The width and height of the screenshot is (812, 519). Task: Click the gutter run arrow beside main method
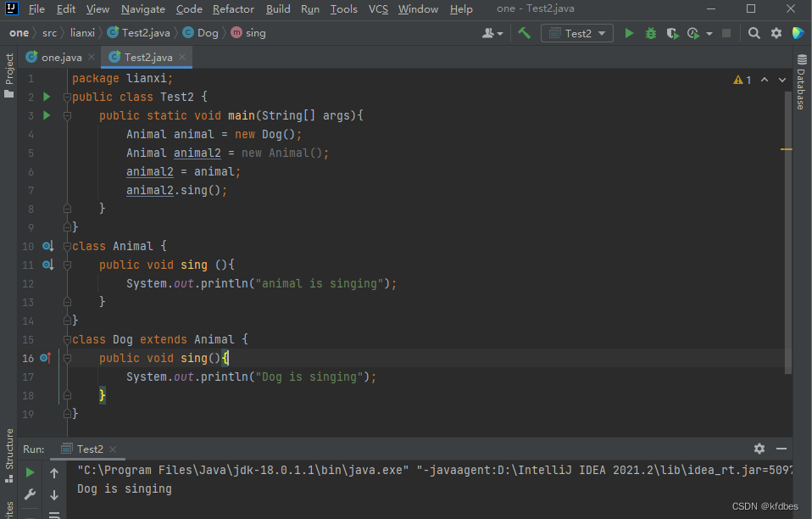(x=47, y=115)
